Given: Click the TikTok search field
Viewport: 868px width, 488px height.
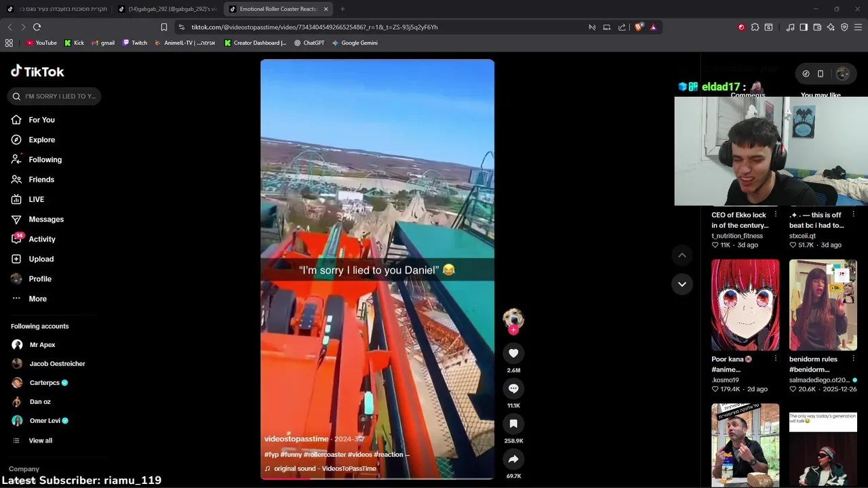Looking at the screenshot, I should (x=54, y=96).
